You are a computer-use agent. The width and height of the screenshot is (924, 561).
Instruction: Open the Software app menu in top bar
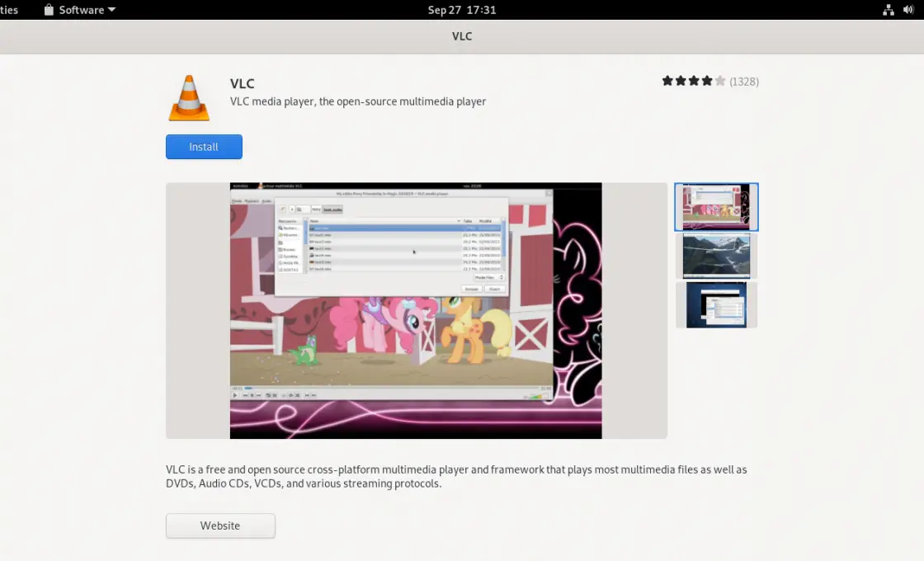click(79, 10)
